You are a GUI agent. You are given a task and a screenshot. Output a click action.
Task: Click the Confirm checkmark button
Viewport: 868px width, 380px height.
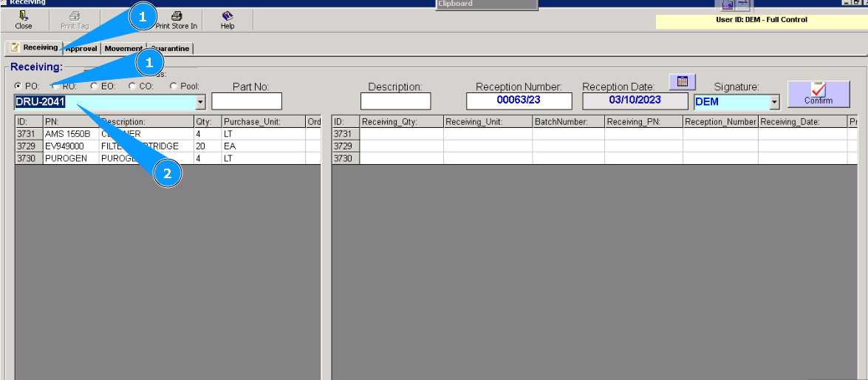(819, 94)
